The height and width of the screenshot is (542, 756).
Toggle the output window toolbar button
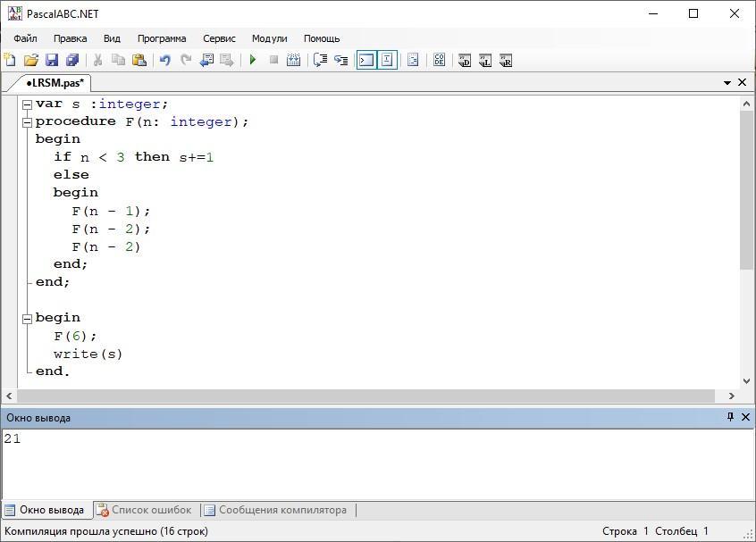[x=365, y=60]
